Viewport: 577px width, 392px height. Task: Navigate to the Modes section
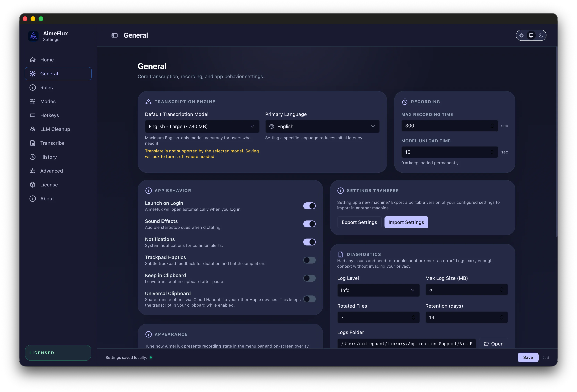click(x=58, y=102)
